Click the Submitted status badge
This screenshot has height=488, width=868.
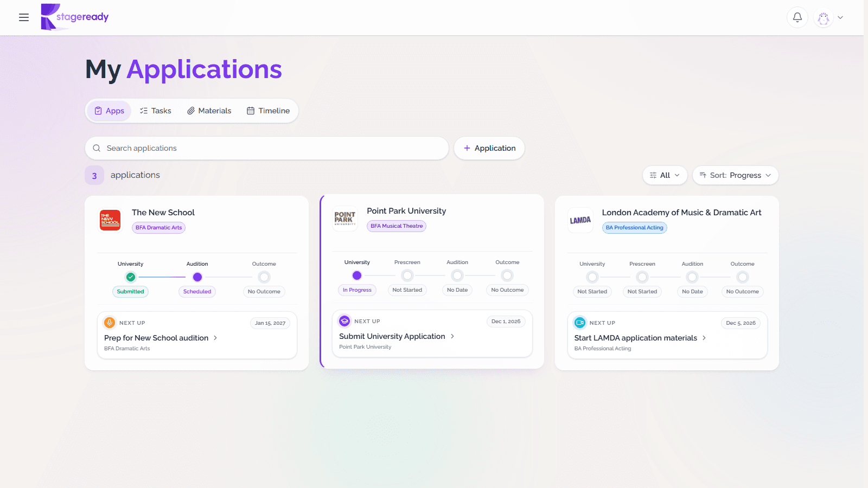(x=131, y=292)
